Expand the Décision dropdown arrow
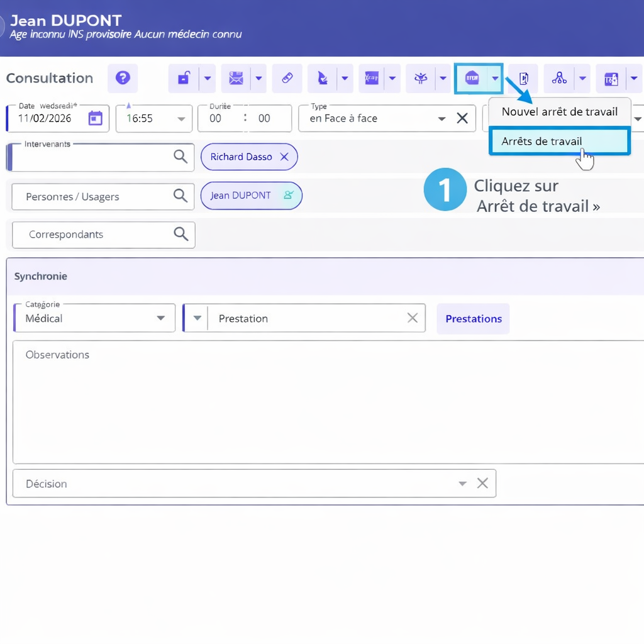 point(462,484)
